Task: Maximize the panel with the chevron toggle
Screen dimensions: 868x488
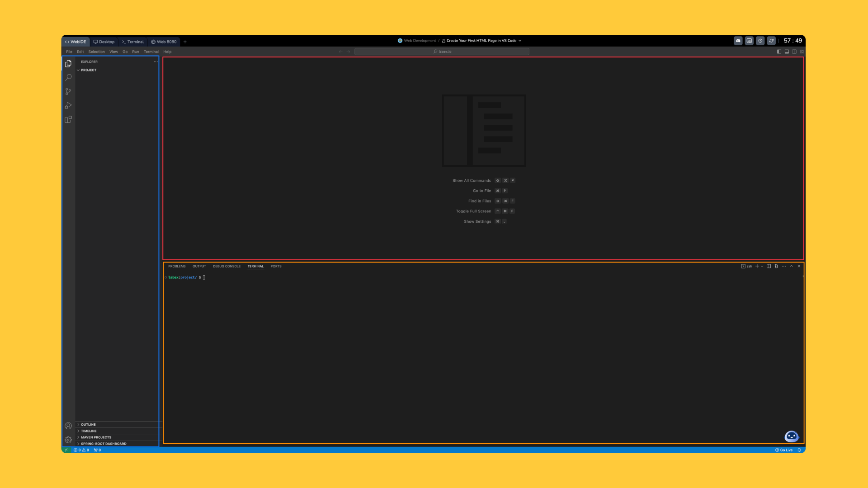Action: click(791, 266)
